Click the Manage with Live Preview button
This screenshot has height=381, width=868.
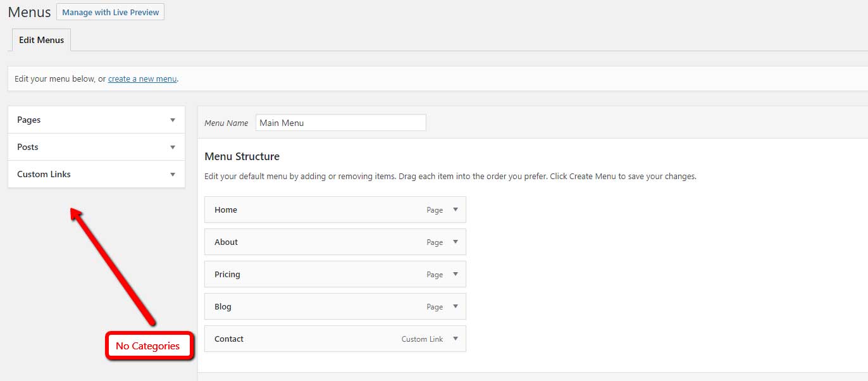pyautogui.click(x=110, y=12)
